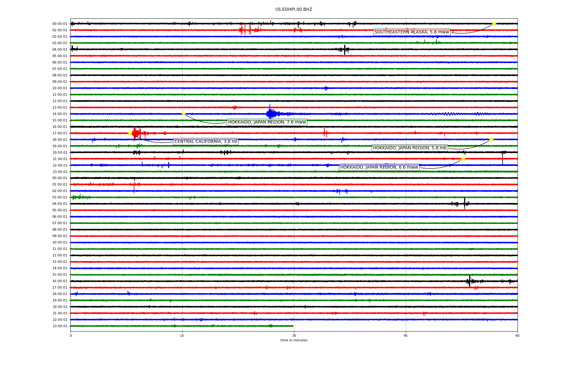588x368 pixels.
Task: Click the US.EDHPI.00.BHZ plot title
Action: [x=294, y=10]
